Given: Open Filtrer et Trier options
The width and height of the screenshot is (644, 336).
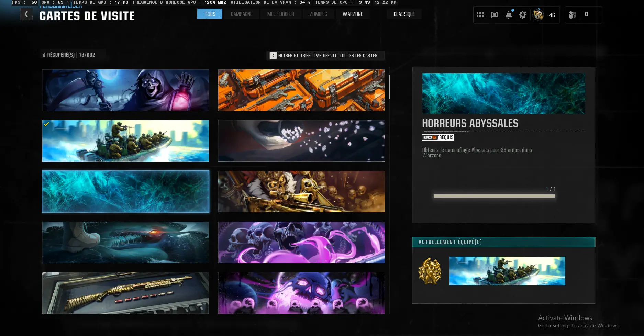Looking at the screenshot, I should pyautogui.click(x=325, y=56).
